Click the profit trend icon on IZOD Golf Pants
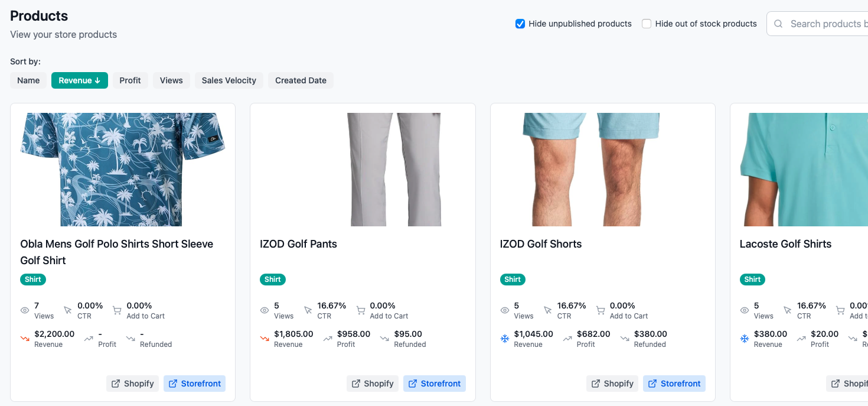Image resolution: width=868 pixels, height=406 pixels. pos(327,338)
